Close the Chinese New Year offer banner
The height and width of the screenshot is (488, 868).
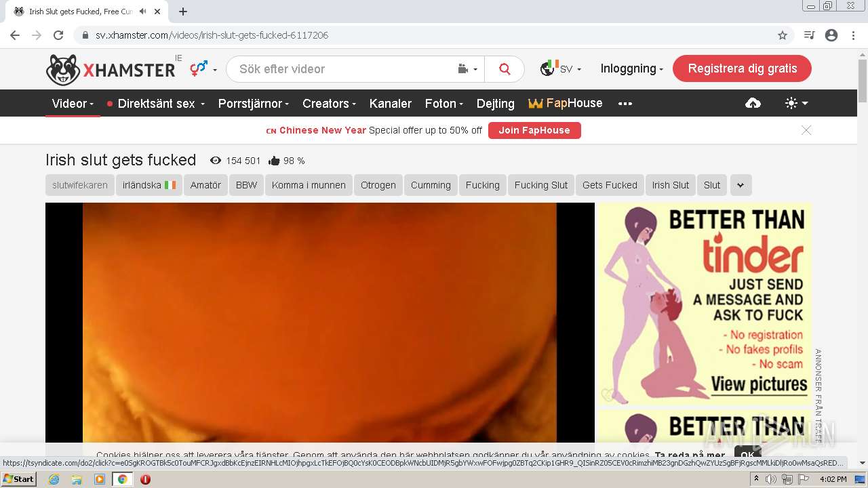pos(806,130)
